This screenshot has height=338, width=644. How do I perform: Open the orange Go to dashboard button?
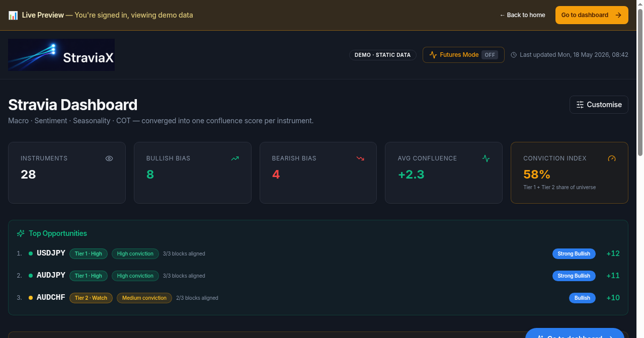click(591, 15)
